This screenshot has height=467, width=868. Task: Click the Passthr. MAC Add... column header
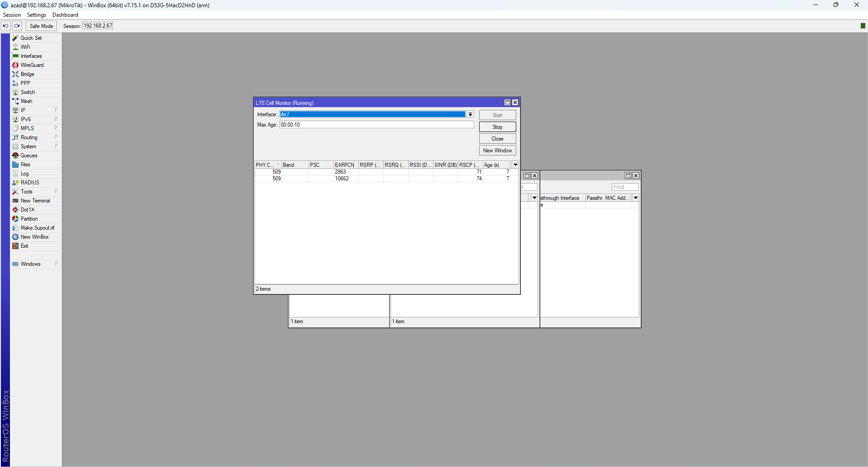(x=609, y=198)
